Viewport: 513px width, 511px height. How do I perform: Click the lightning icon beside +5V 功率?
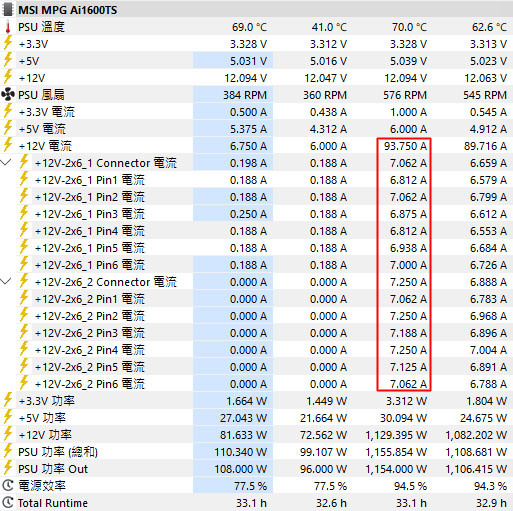[8, 417]
